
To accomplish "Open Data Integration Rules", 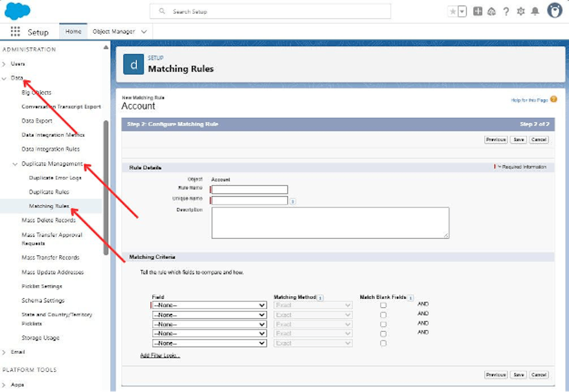I will (x=50, y=149).
